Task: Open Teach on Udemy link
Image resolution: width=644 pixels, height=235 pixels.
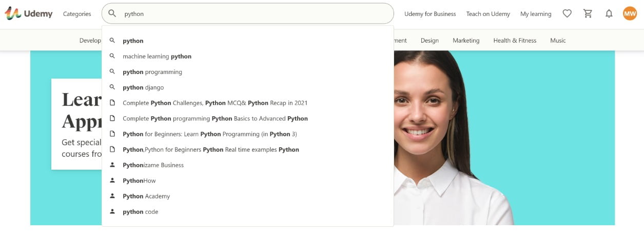Action: click(488, 14)
